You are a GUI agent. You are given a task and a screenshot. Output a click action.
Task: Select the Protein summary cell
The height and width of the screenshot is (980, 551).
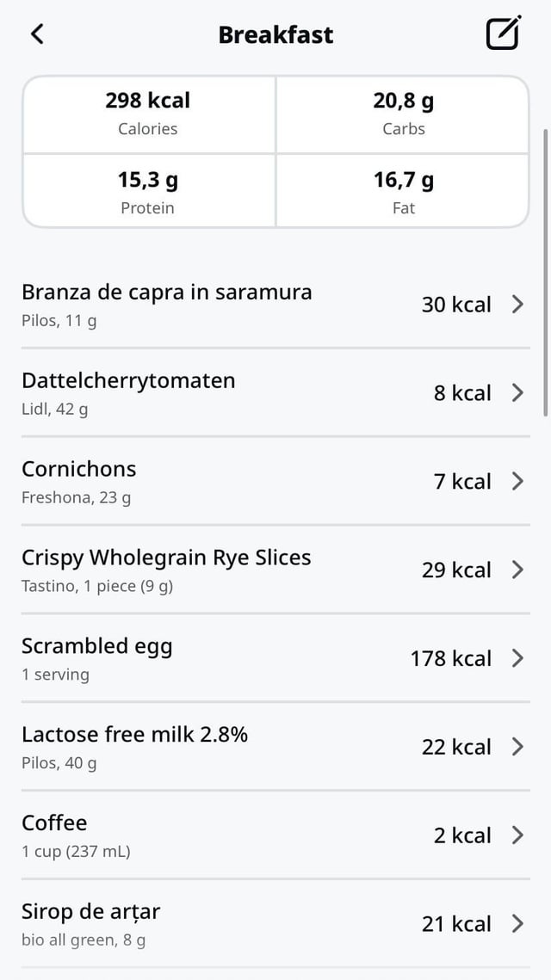point(148,192)
